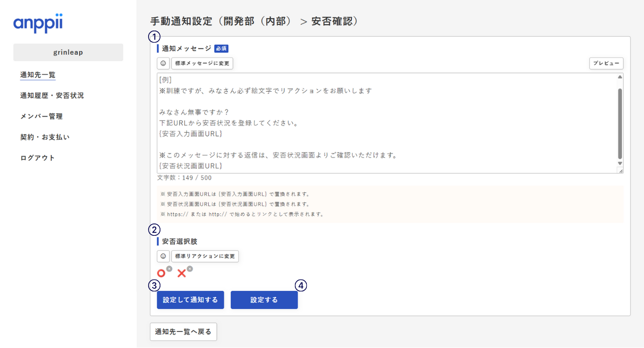Open メンバー管理 in the sidebar

(41, 116)
